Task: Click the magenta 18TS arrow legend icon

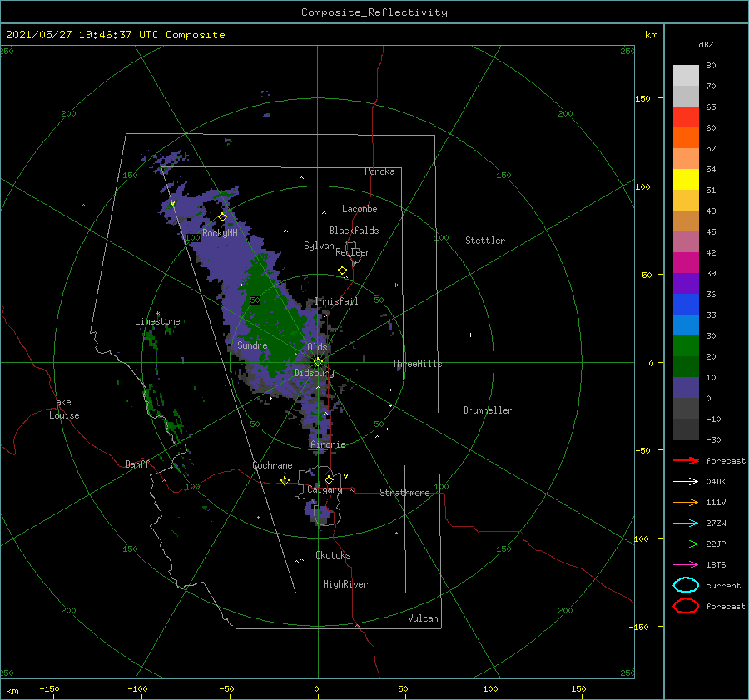Action: click(686, 565)
